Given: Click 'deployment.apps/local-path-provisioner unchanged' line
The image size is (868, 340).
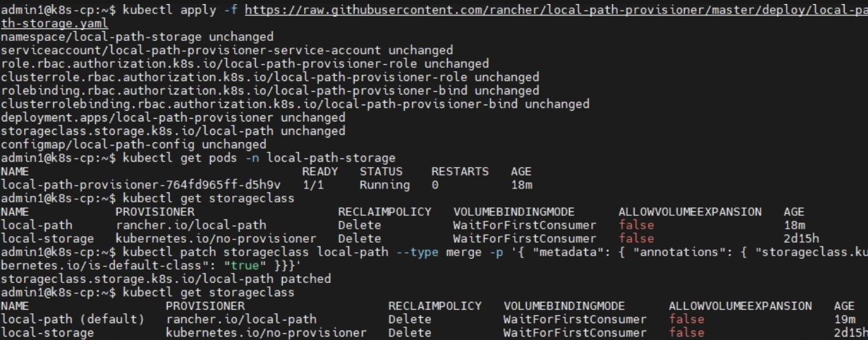Looking at the screenshot, I should tap(173, 117).
